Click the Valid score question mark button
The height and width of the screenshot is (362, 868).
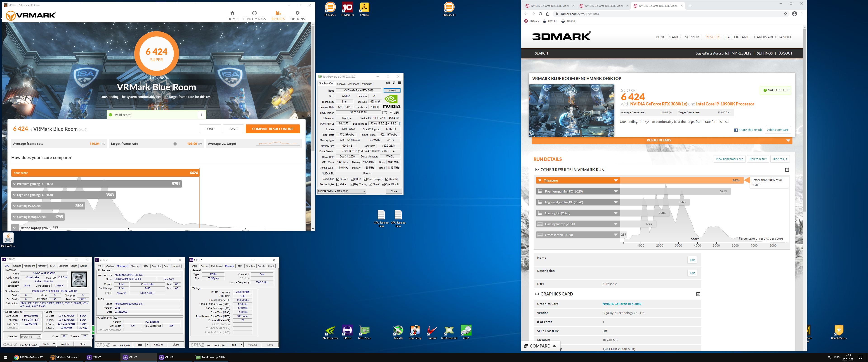click(x=201, y=115)
